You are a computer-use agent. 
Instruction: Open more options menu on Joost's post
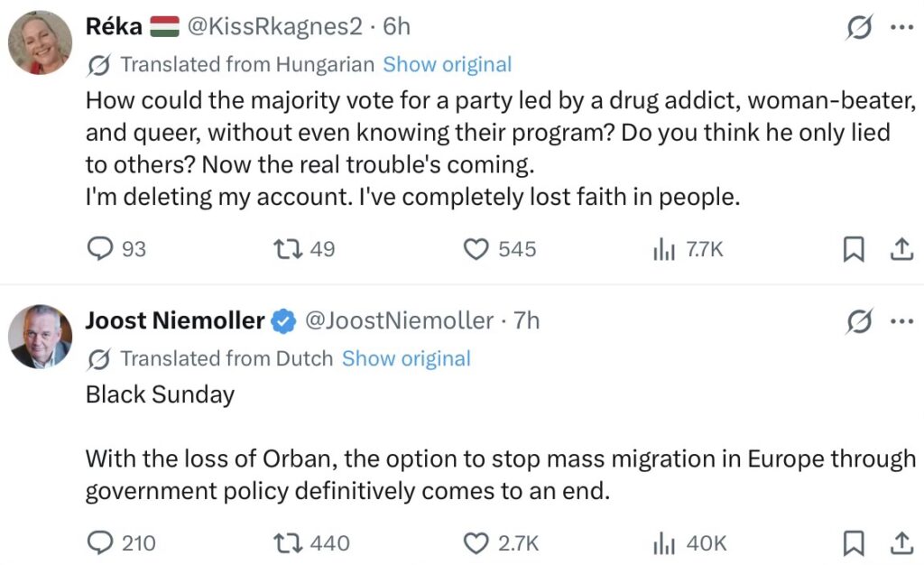click(x=901, y=320)
